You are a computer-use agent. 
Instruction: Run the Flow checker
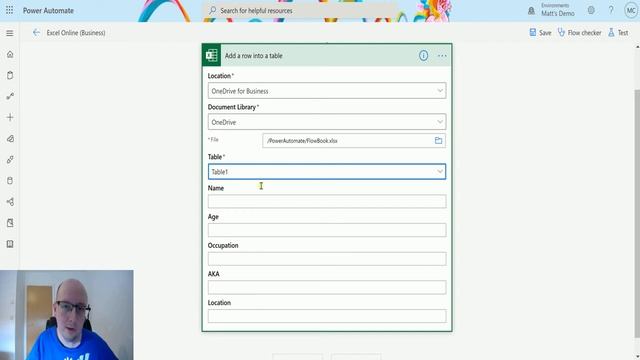click(x=580, y=33)
